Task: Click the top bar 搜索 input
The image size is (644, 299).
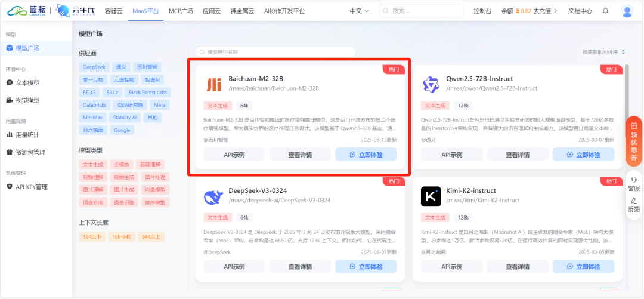Action: coord(422,11)
